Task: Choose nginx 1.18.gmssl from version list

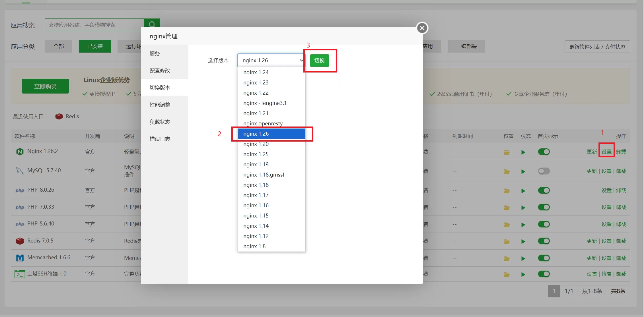Action: pyautogui.click(x=271, y=175)
